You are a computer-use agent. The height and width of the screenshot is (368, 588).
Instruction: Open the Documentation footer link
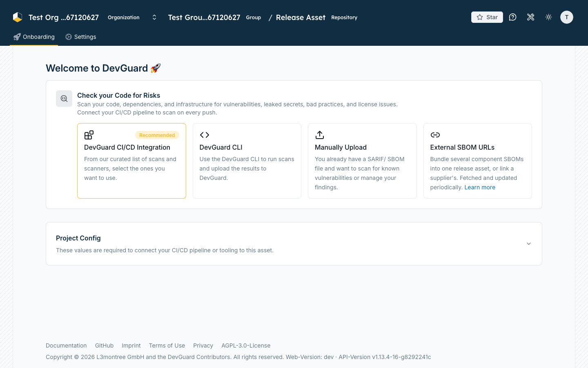point(66,346)
